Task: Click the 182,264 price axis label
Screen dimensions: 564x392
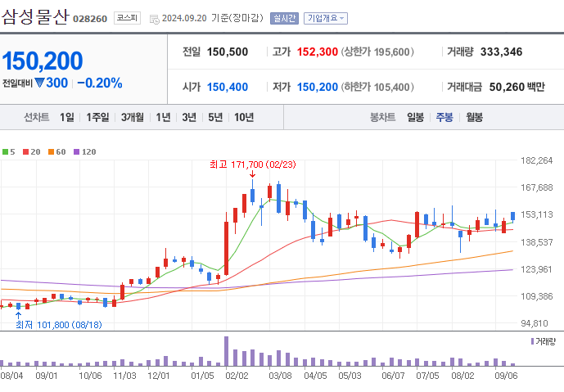Action: pos(537,160)
